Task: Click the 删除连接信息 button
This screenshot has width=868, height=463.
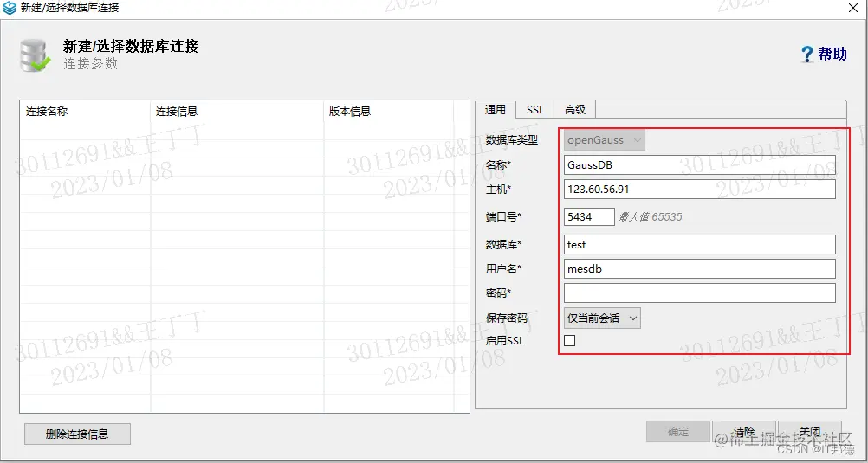Action: (x=77, y=434)
